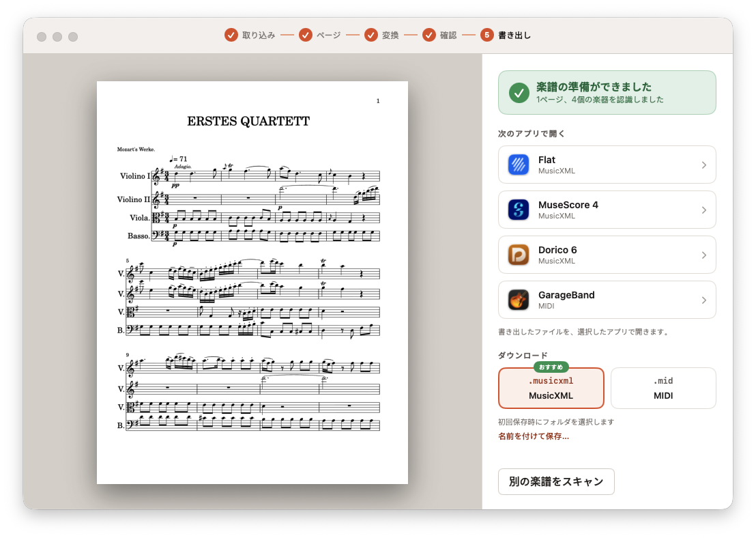Open the Flat row chevron
Image resolution: width=756 pixels, height=538 pixels.
tap(704, 165)
